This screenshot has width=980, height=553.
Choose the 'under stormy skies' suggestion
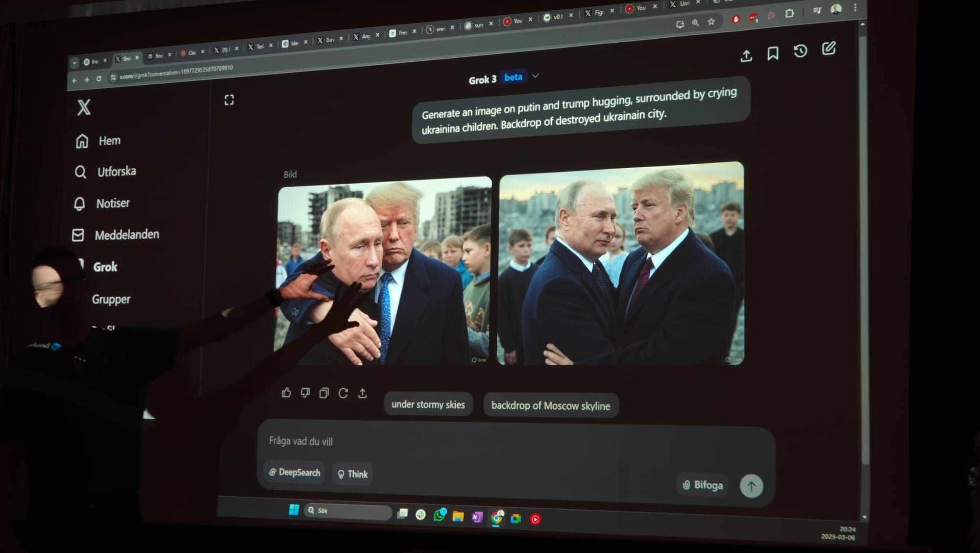(x=428, y=404)
